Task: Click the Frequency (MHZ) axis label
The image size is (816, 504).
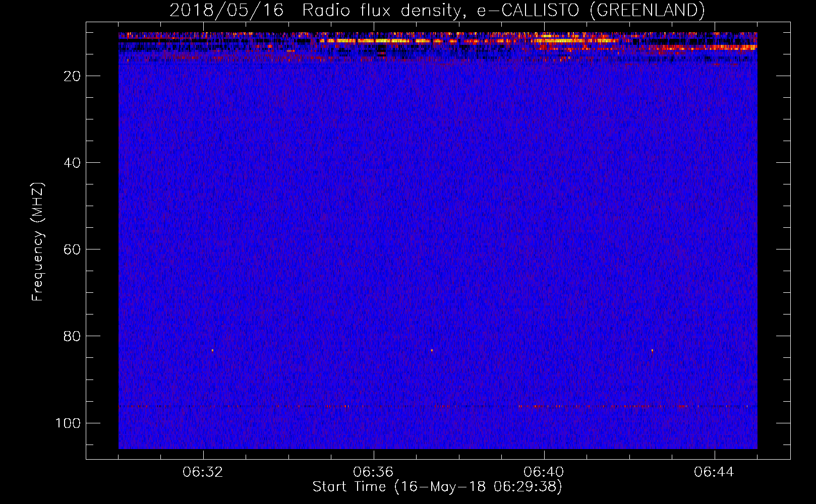Action: click(x=38, y=241)
